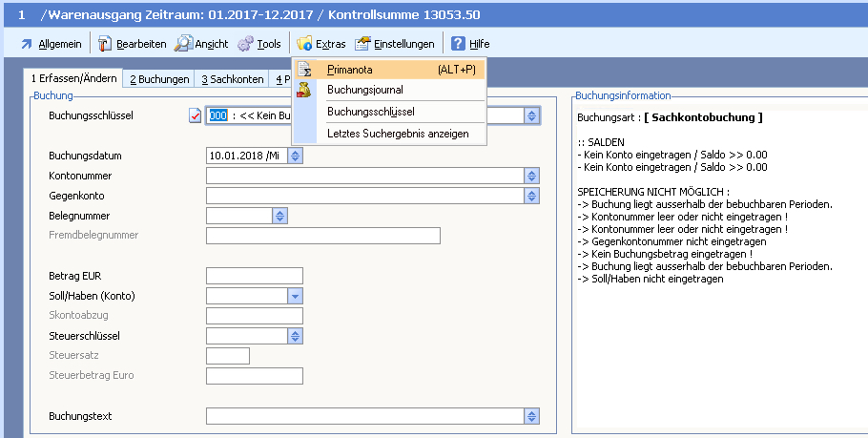The width and height of the screenshot is (868, 438).
Task: Open the Einstellungen settings icon
Action: tap(362, 44)
